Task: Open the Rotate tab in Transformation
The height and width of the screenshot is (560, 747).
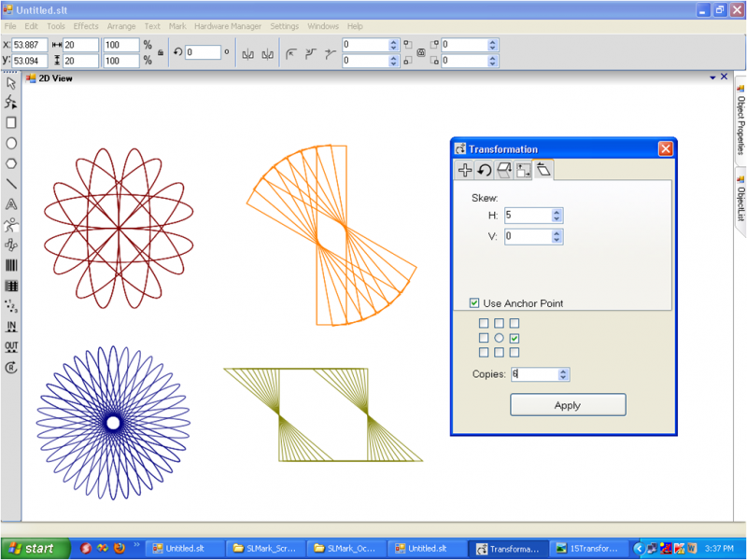Action: pyautogui.click(x=485, y=170)
